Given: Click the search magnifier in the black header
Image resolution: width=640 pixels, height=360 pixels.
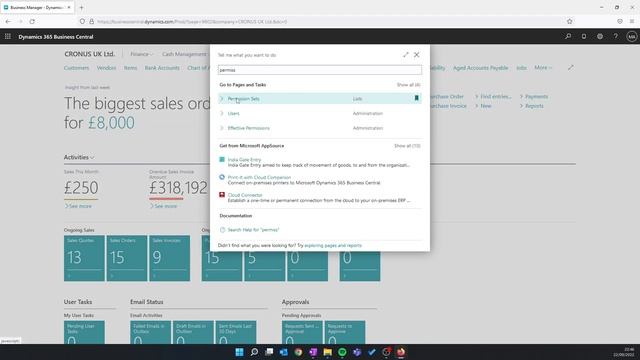Looking at the screenshot, I should coord(568,36).
